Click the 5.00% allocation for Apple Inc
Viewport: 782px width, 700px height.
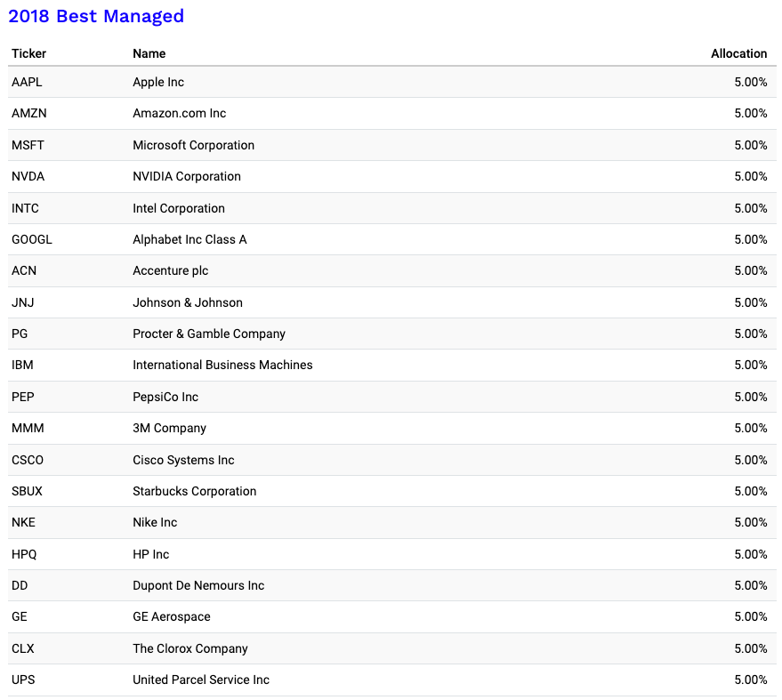click(x=750, y=82)
